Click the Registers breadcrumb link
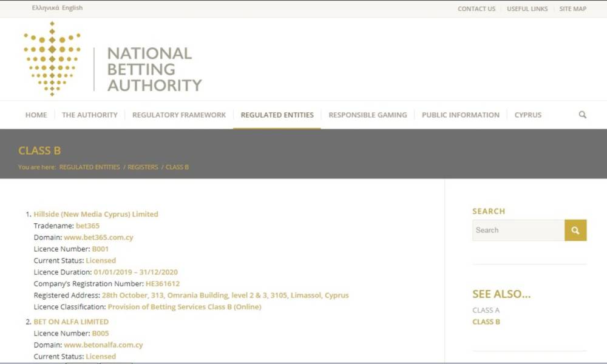Viewport: 607px width, 364px height. 143,167
